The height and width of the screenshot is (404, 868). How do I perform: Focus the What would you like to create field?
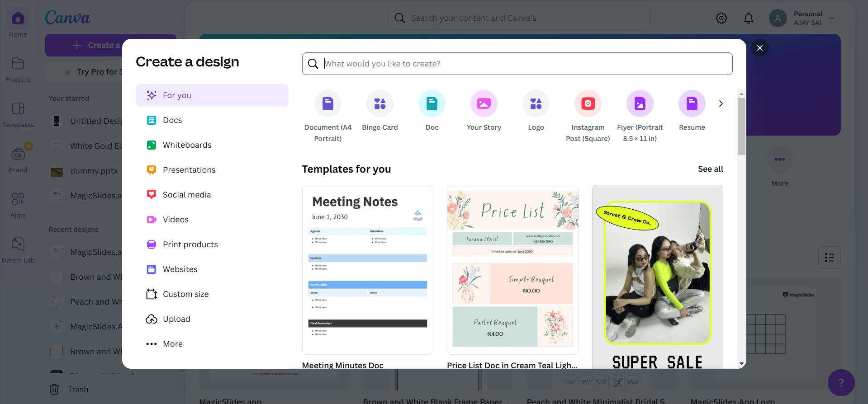tap(517, 64)
